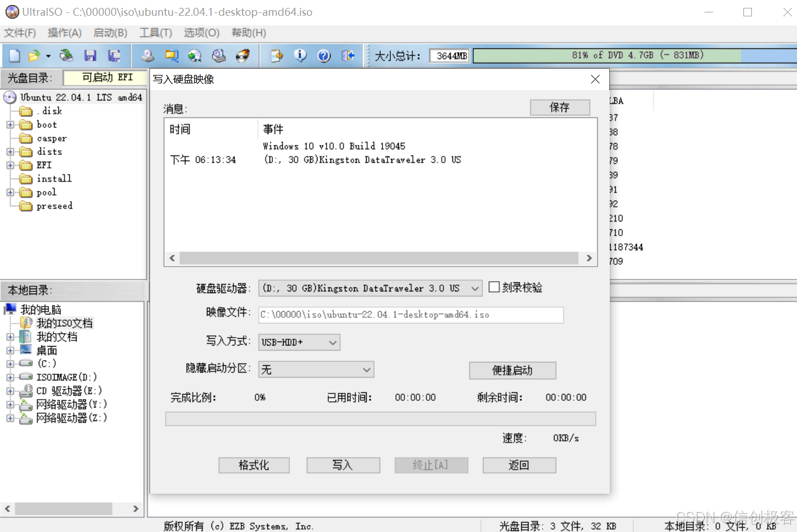Expand the boot folder node
The image size is (797, 532).
pos(10,125)
